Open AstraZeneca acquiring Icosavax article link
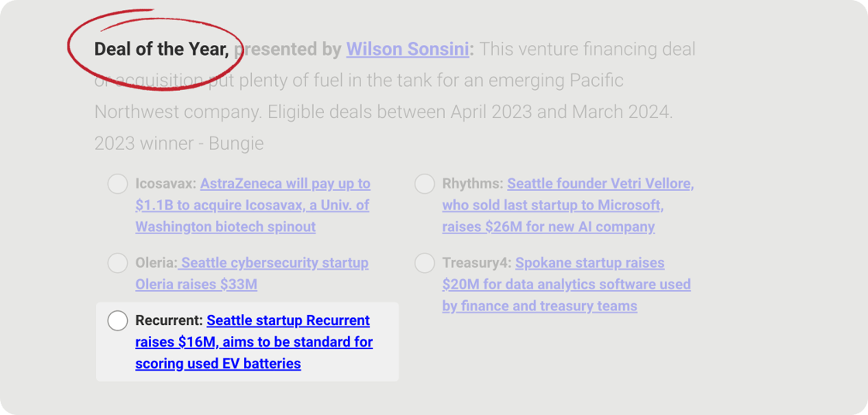This screenshot has height=415, width=868. pos(252,206)
